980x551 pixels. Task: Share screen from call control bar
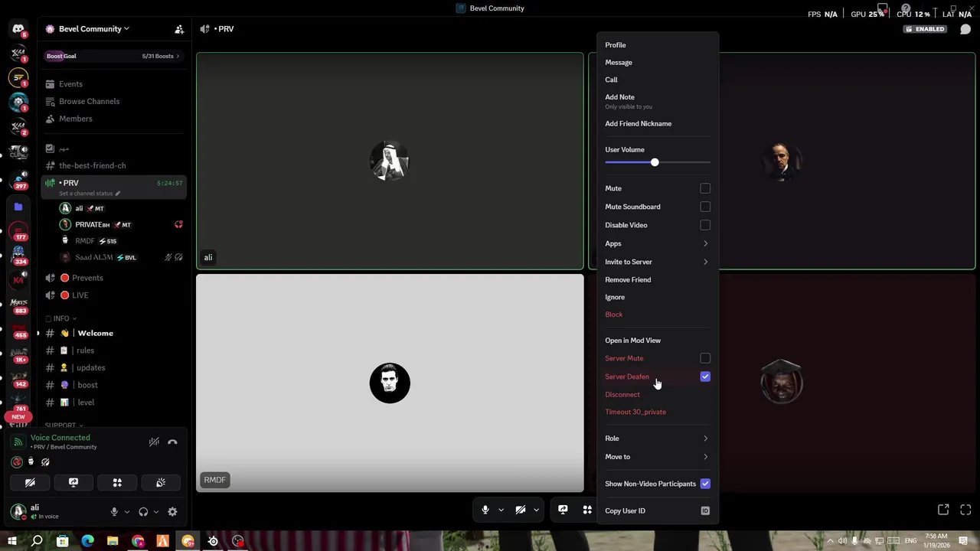563,510
